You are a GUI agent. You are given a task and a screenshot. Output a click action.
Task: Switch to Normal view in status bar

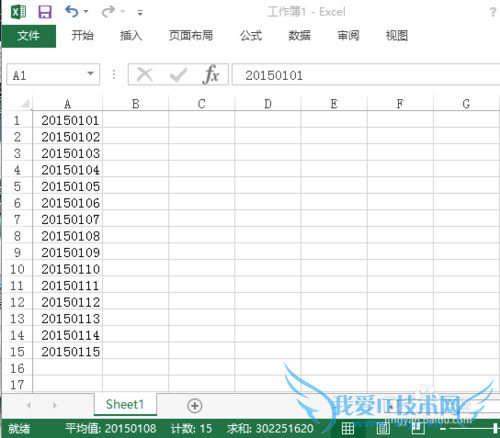[x=348, y=428]
